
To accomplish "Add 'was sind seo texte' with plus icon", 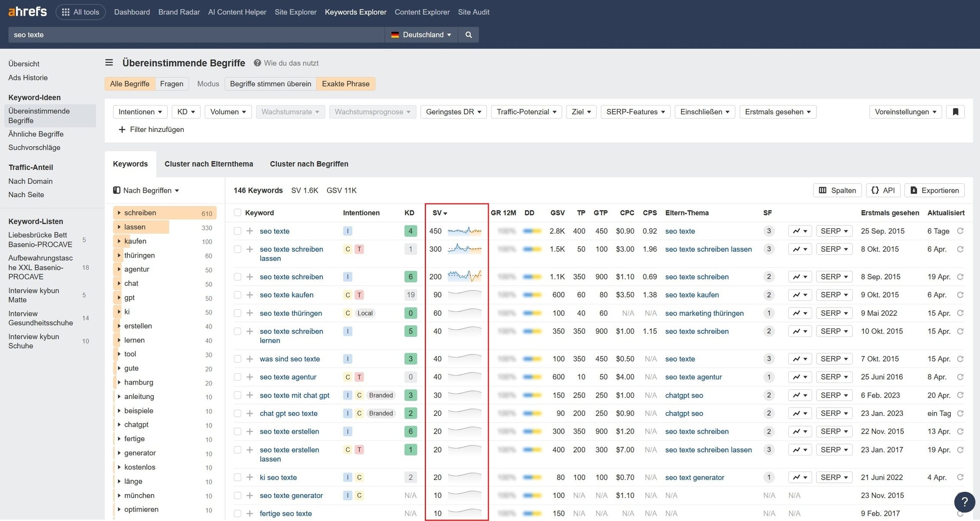I will [249, 359].
